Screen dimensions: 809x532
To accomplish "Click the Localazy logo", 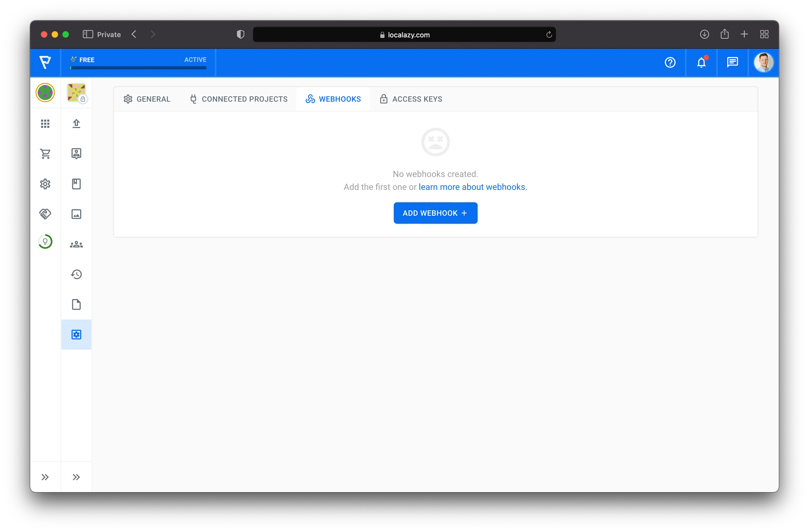I will [45, 62].
